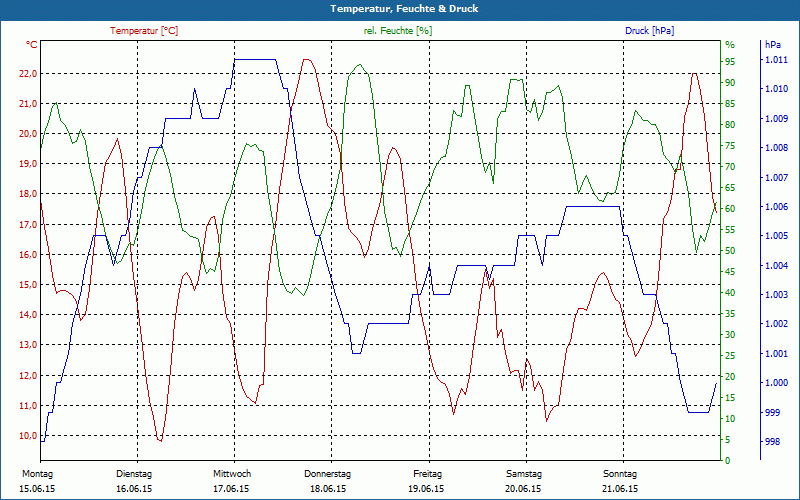800x500 pixels.
Task: Click the "1.004" pressure axis value
Action: pos(776,265)
